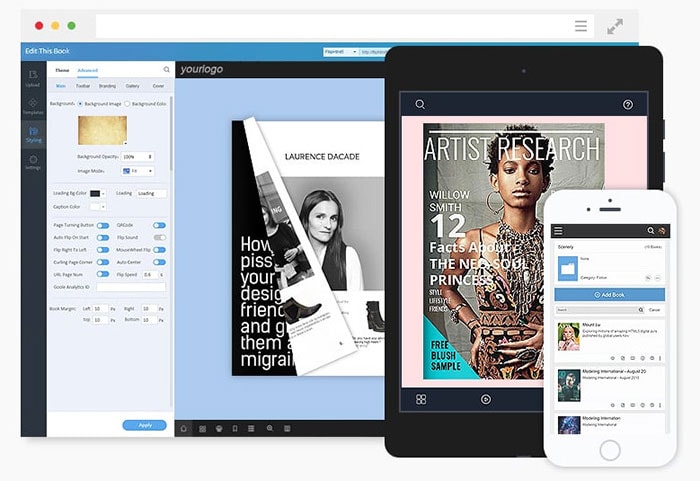Click the Book Margin Left input field
The image size is (700, 481).
[x=100, y=309]
